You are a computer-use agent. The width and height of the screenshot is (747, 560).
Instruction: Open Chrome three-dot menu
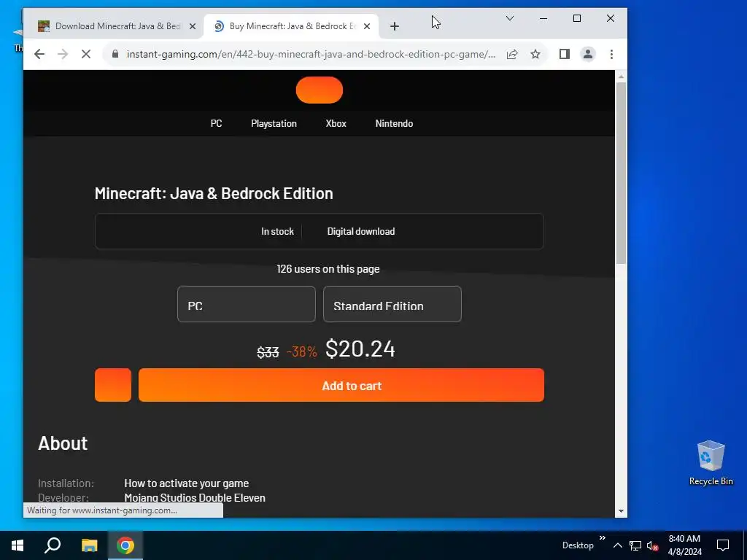point(611,54)
